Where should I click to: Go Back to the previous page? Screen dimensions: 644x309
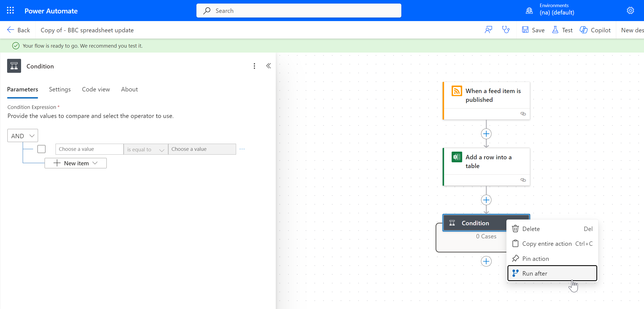(19, 30)
